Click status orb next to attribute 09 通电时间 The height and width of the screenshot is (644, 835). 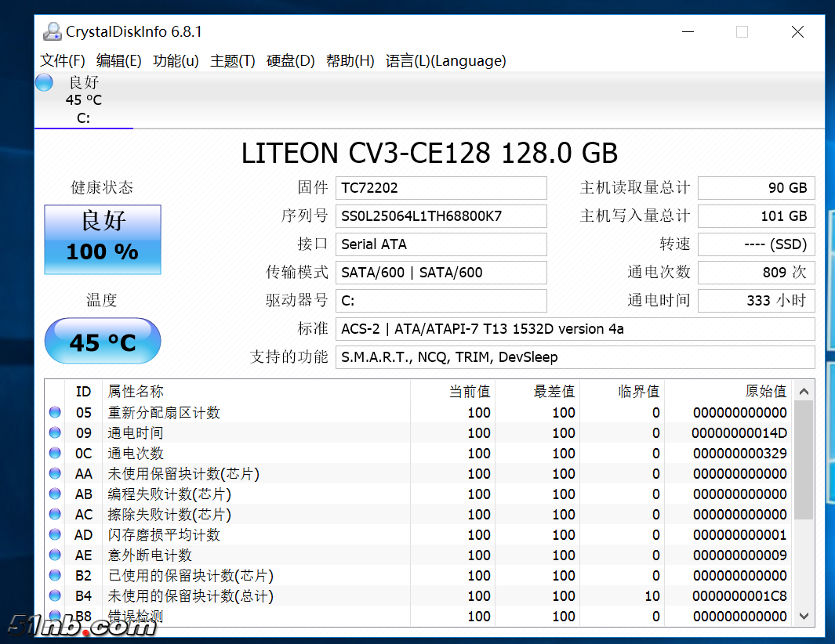point(55,433)
